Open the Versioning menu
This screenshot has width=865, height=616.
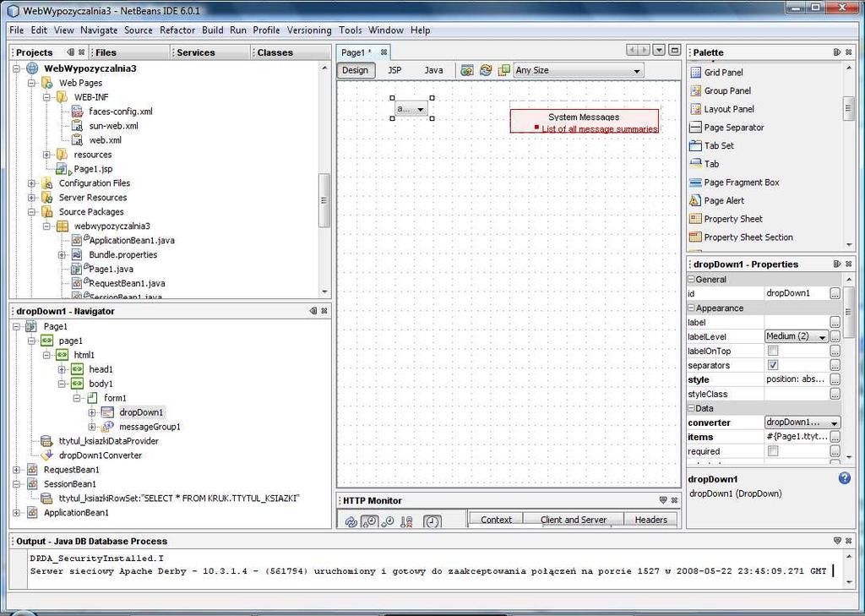pyautogui.click(x=309, y=30)
